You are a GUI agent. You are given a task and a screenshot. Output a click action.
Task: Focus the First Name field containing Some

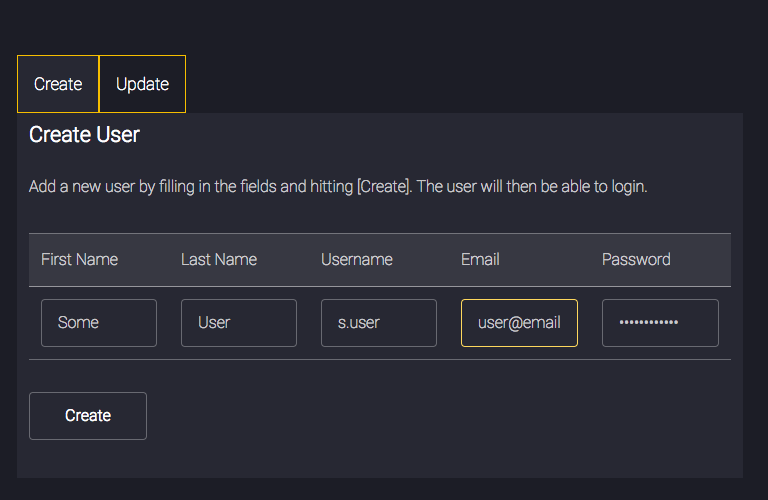99,323
